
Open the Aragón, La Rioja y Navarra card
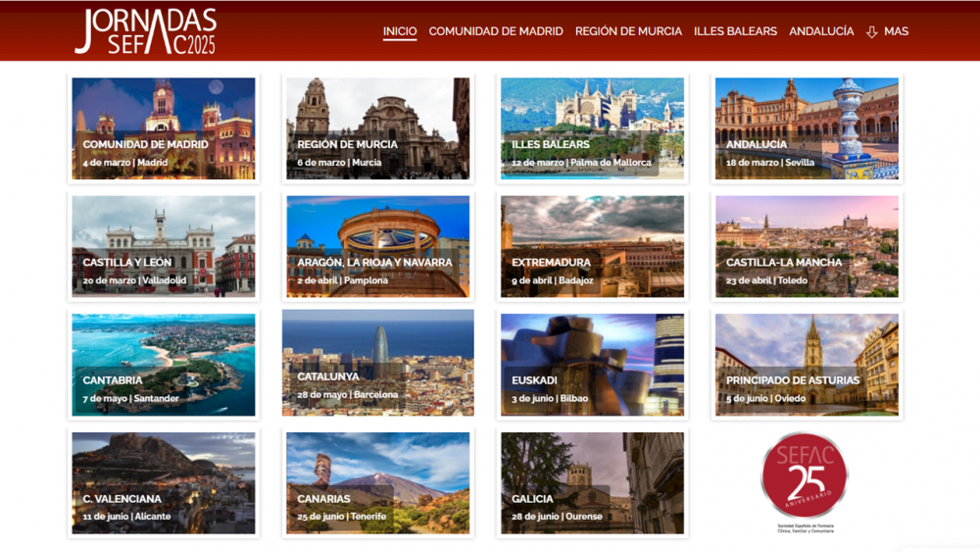coord(377,246)
